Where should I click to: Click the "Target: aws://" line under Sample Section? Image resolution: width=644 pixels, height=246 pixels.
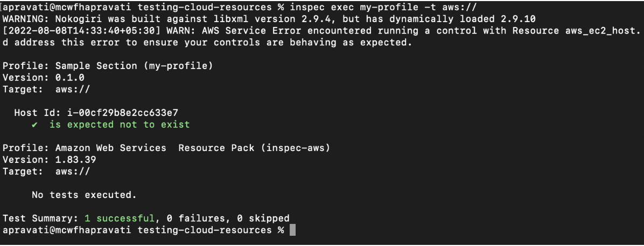coord(46,90)
